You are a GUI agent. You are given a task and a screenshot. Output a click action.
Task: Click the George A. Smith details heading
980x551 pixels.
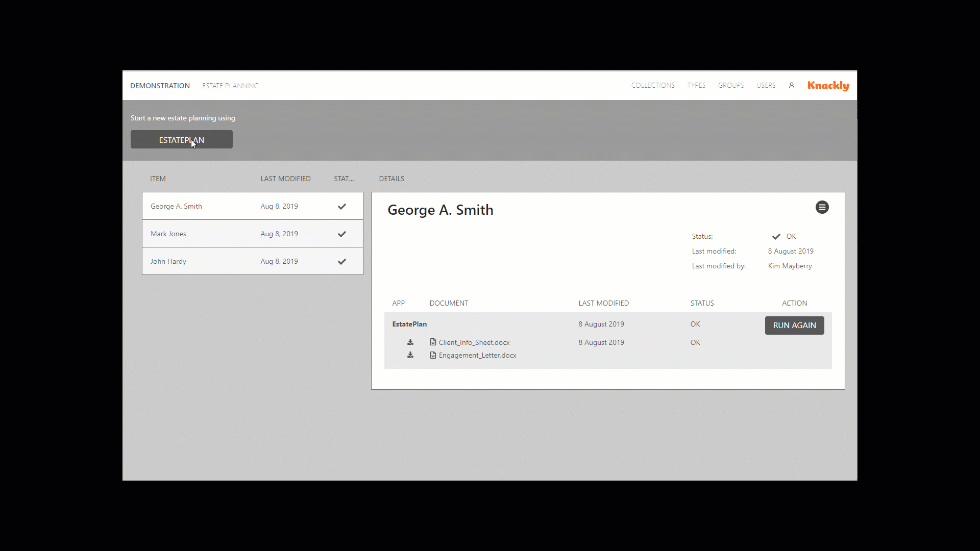[440, 210]
